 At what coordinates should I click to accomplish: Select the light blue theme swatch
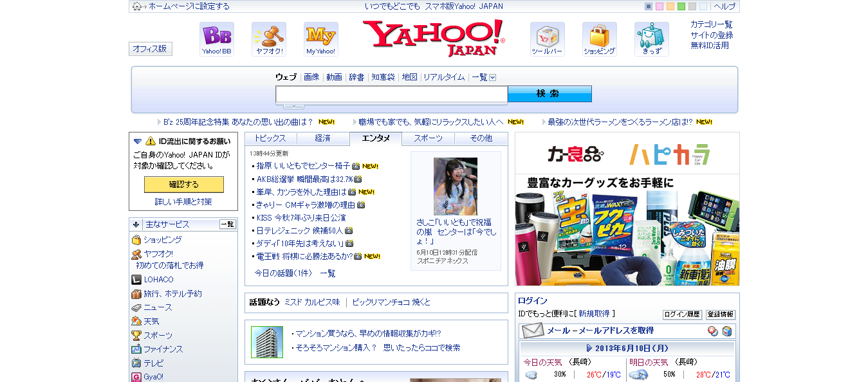pos(703,6)
